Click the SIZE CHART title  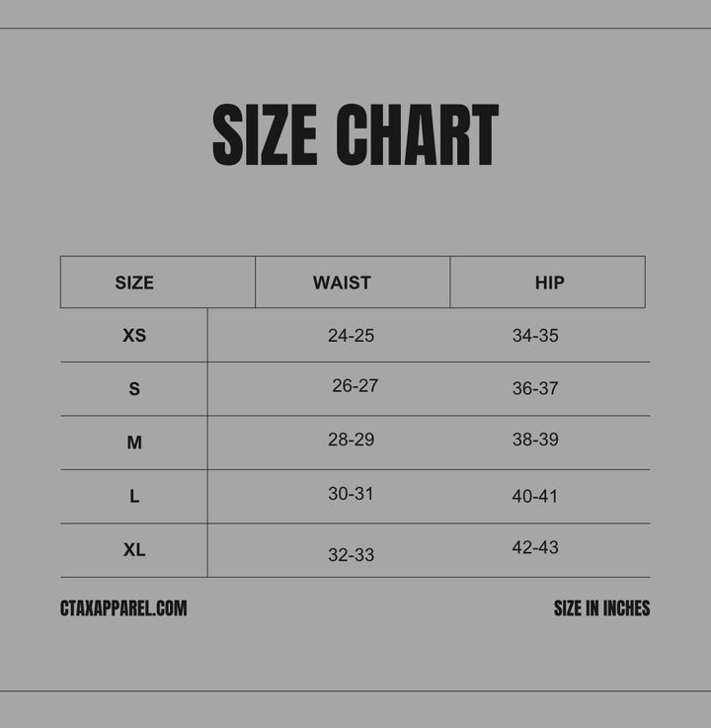pos(355,135)
